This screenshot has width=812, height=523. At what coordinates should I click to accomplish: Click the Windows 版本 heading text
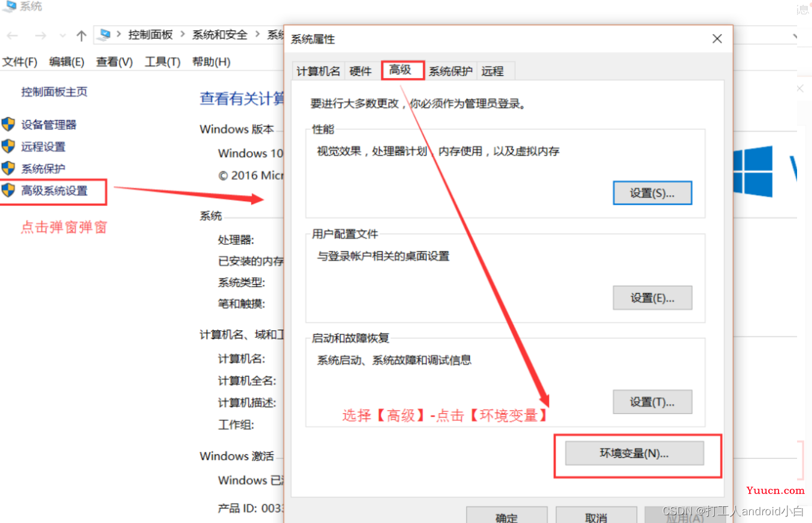237,129
